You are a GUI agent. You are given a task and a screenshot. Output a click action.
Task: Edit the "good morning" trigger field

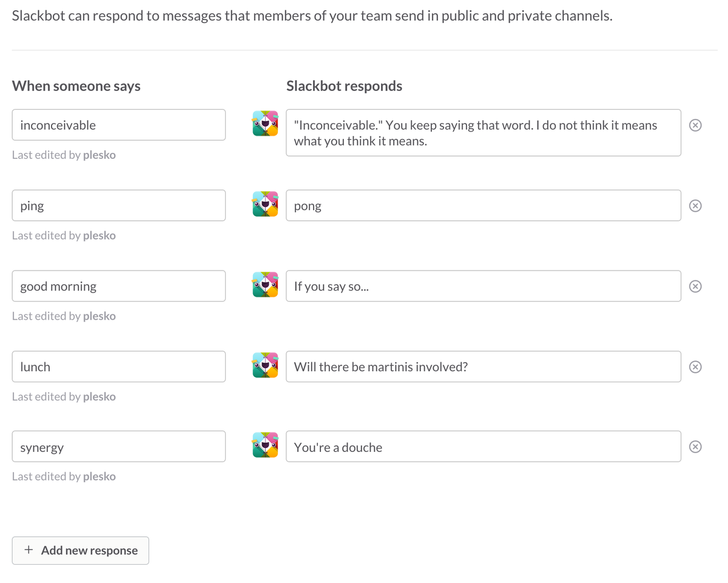(x=118, y=285)
